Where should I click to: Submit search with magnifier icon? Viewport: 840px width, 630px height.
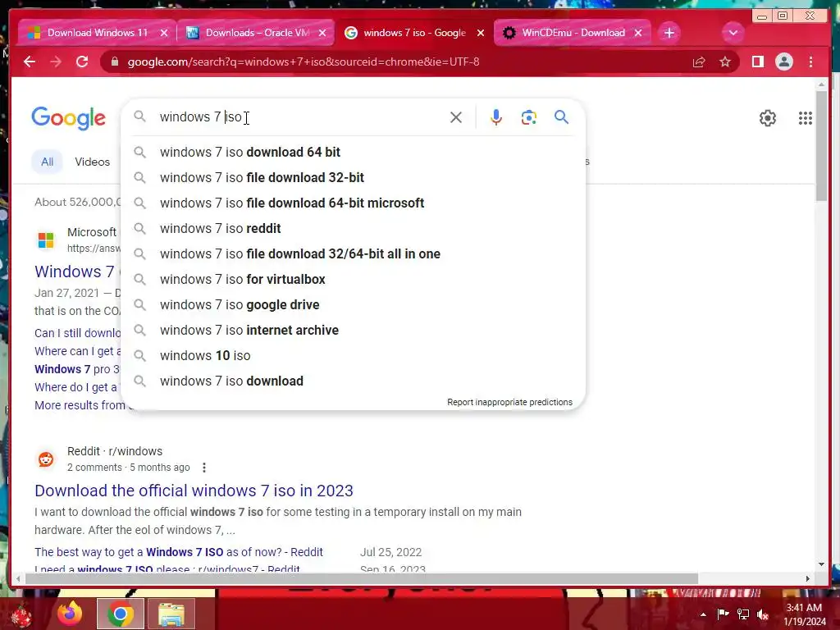pos(561,116)
